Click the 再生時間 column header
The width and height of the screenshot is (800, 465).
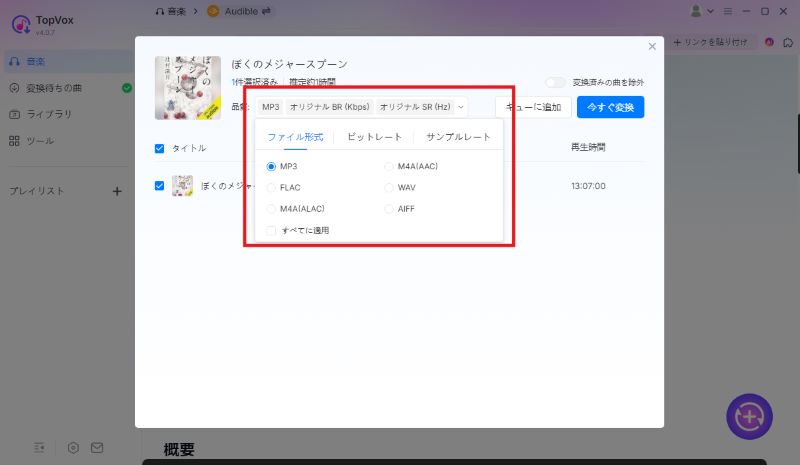[588, 148]
